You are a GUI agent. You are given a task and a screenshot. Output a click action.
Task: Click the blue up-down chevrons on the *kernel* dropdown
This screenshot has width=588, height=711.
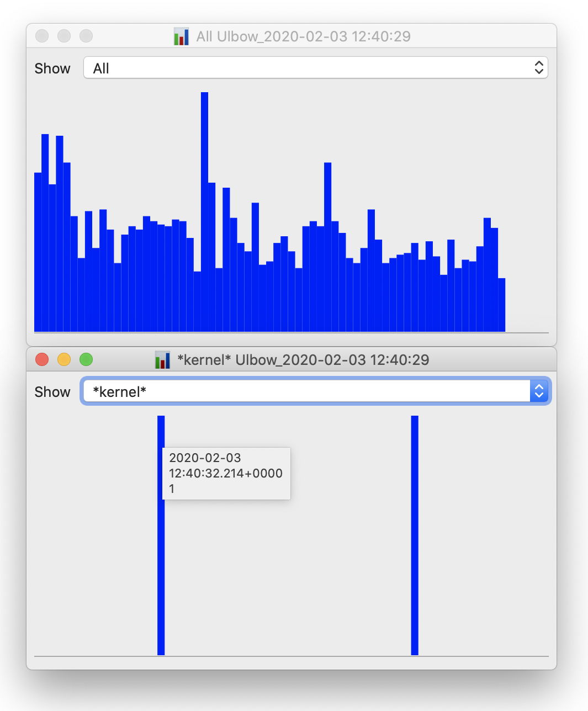pyautogui.click(x=539, y=391)
